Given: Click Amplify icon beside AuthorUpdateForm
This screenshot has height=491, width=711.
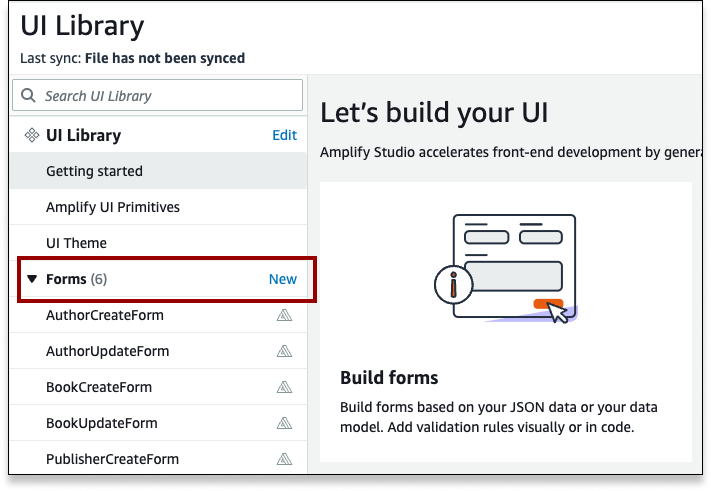Looking at the screenshot, I should (x=284, y=351).
